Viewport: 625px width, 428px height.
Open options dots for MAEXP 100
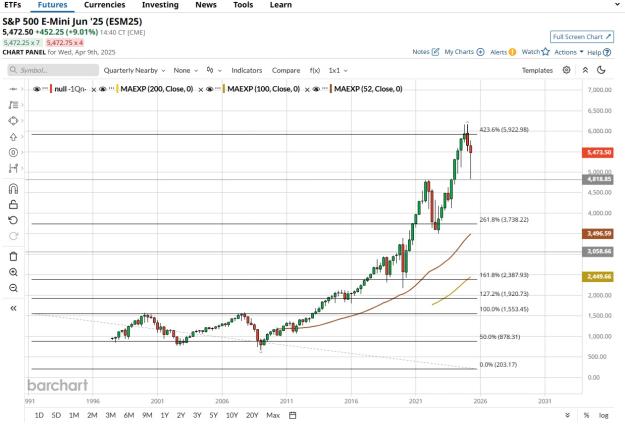point(218,89)
